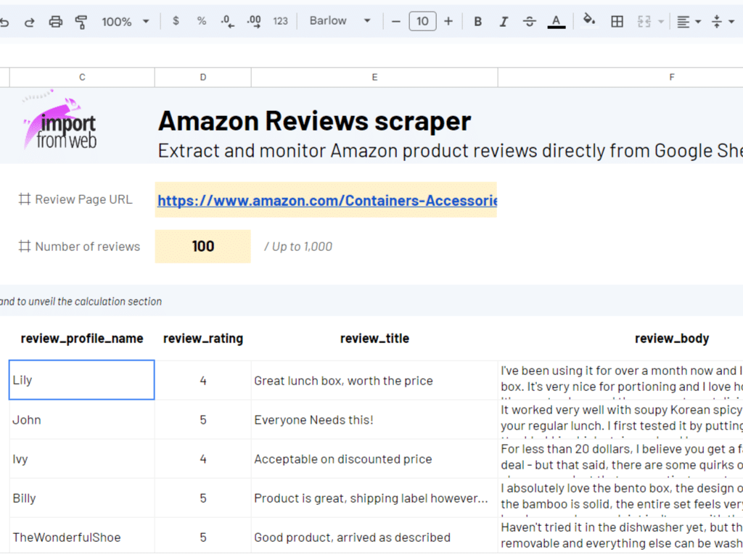
Task: Format cell as currency
Action: (x=176, y=21)
